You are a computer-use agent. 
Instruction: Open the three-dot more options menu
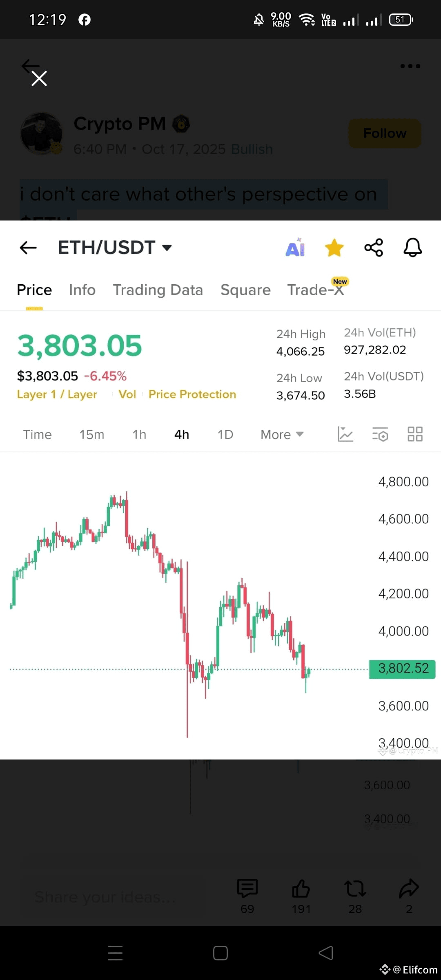point(410,66)
